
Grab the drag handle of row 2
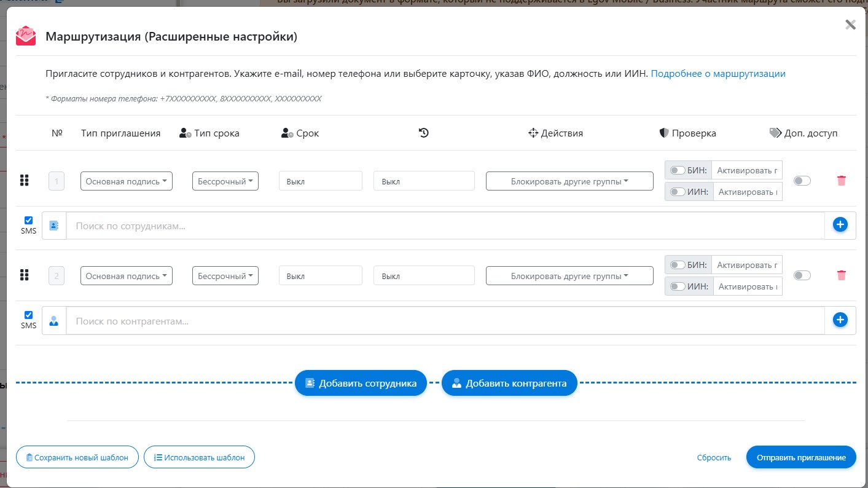pos(25,275)
